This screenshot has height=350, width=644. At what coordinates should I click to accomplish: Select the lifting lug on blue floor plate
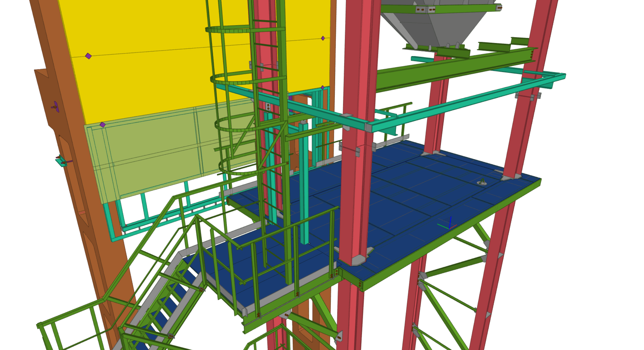(482, 182)
